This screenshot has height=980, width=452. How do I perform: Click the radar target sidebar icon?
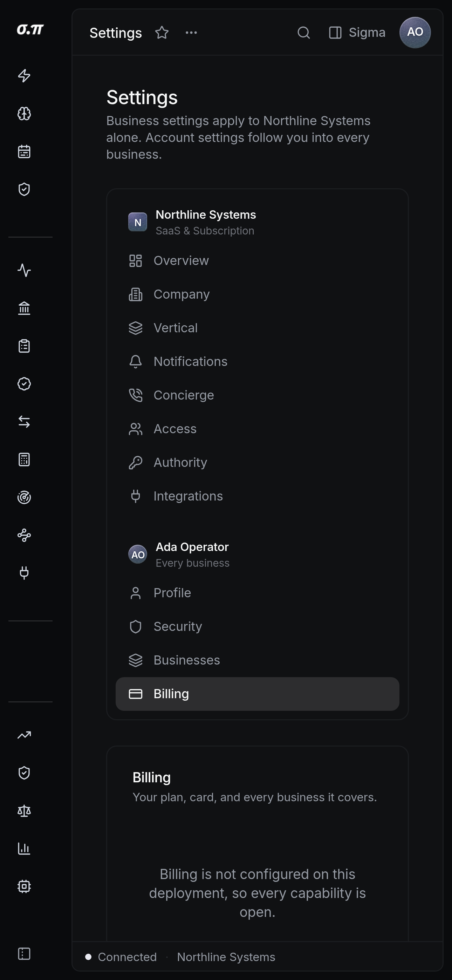(24, 497)
